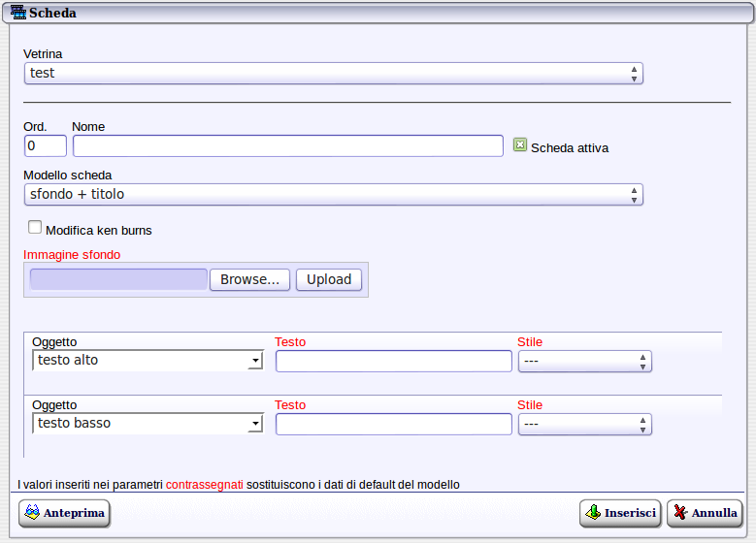The image size is (756, 543).
Task: Open the Vetrina dropdown showing test
Action: click(x=333, y=74)
